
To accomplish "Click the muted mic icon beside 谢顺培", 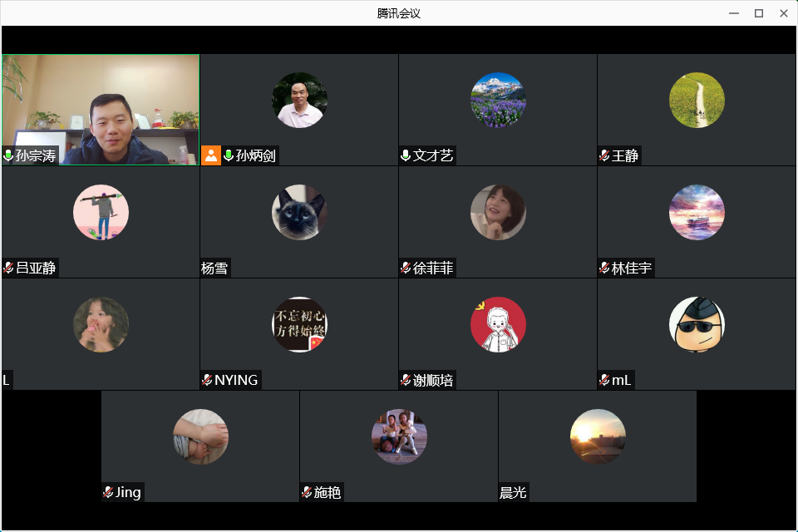I will pos(406,380).
